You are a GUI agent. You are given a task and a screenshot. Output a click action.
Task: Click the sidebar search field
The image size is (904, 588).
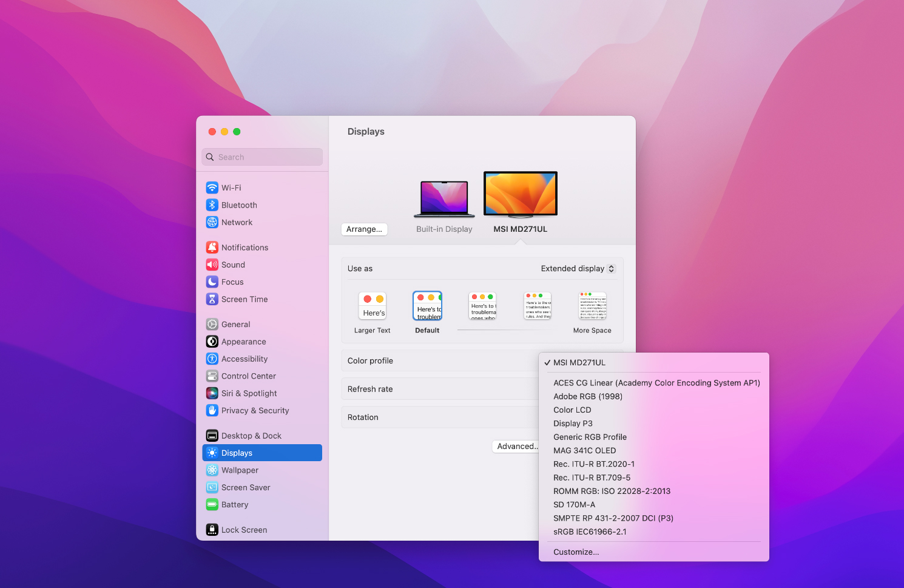click(261, 157)
